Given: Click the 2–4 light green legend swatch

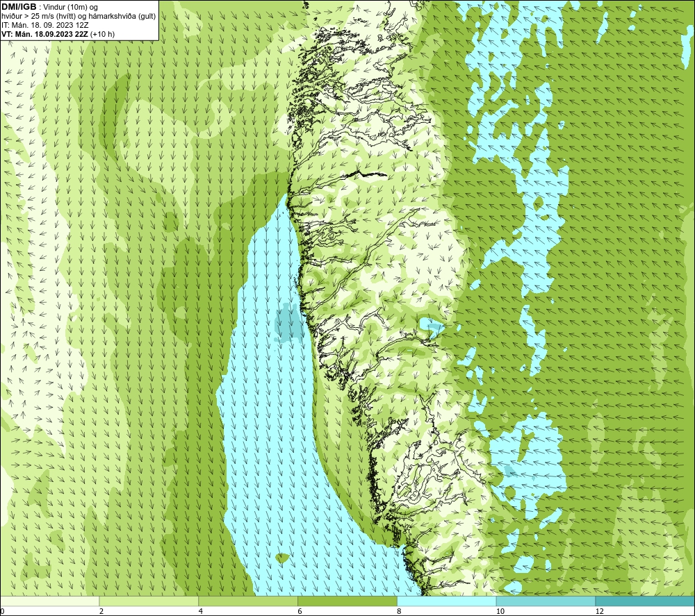Looking at the screenshot, I should [149, 601].
